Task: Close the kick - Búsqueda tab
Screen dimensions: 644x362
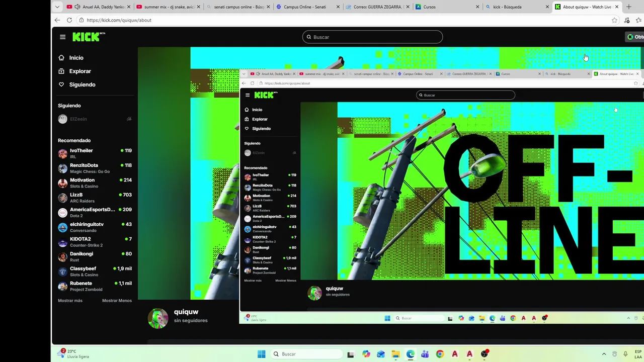Action: (x=547, y=7)
